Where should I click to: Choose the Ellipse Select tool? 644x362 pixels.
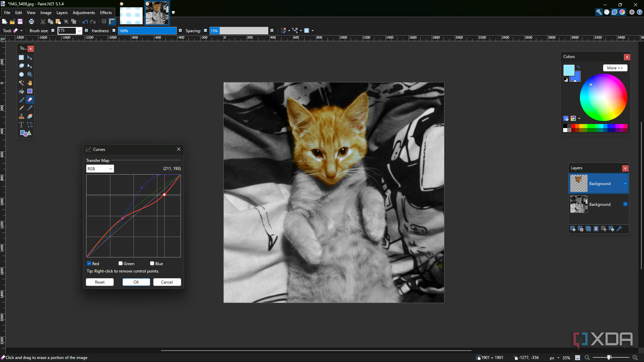click(x=21, y=74)
